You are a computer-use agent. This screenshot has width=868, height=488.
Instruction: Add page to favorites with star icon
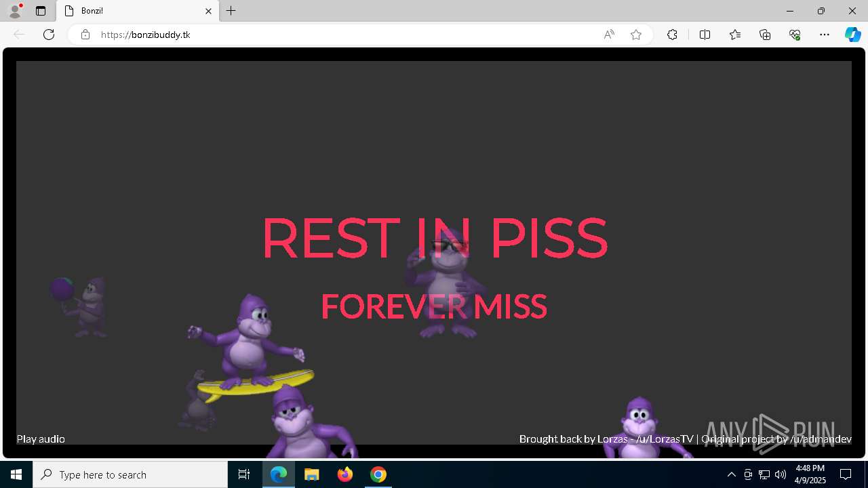636,35
